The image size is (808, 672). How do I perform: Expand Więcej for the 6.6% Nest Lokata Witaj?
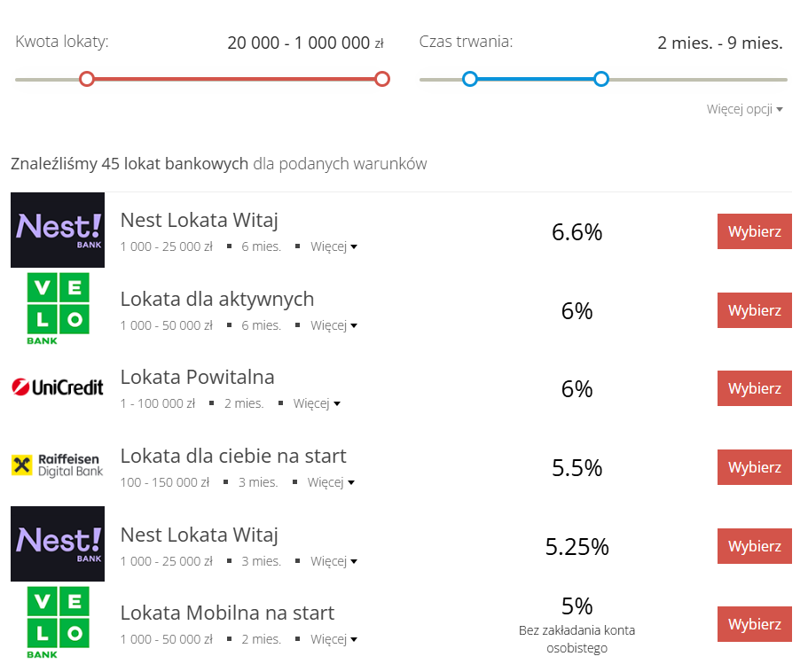coord(333,246)
